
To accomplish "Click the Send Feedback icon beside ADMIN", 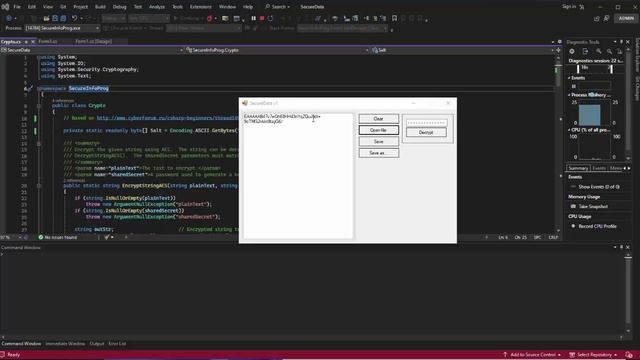I will point(607,18).
